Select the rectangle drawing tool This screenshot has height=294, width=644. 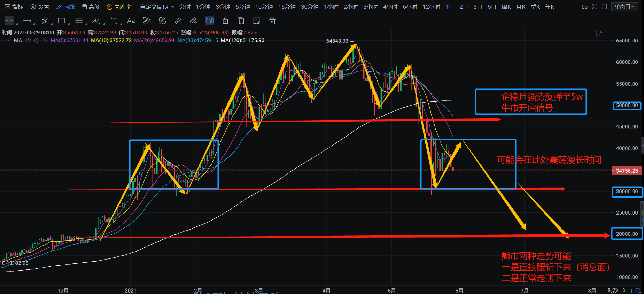62,21
